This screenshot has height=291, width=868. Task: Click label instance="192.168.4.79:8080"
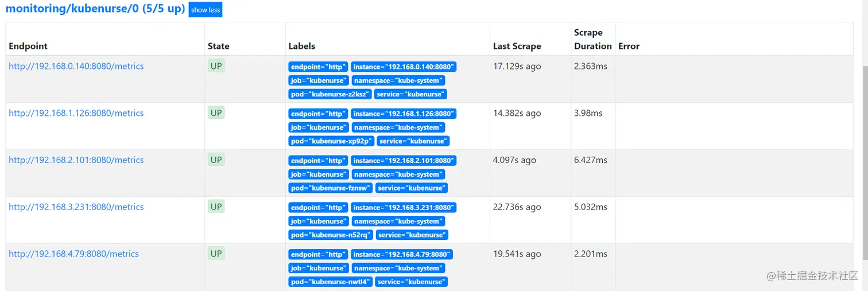(402, 255)
